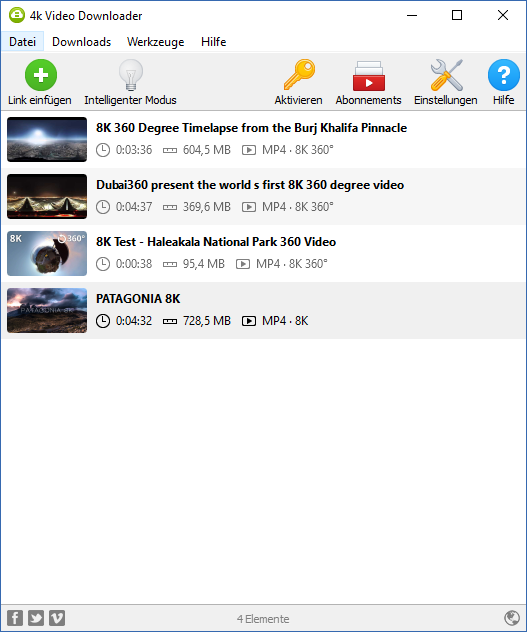527x632 pixels.
Task: Click title '8K Test - Haleakala National Park 360 Video'
Action: pos(216,242)
